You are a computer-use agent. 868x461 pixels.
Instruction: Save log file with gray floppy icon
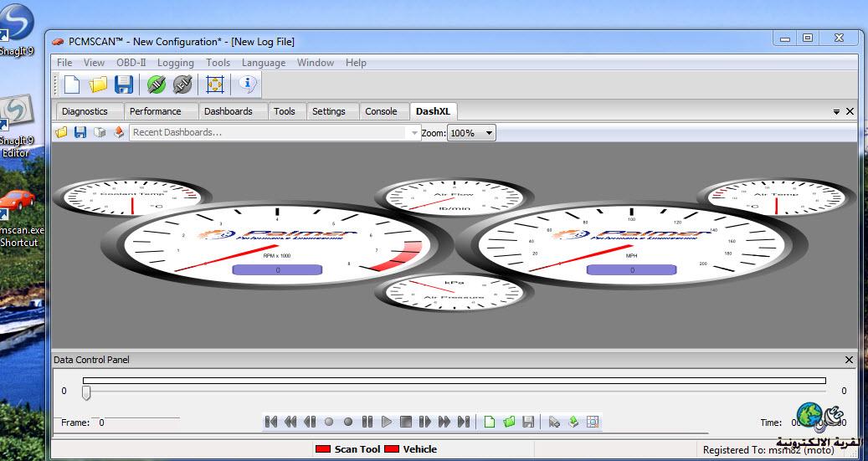(x=529, y=422)
